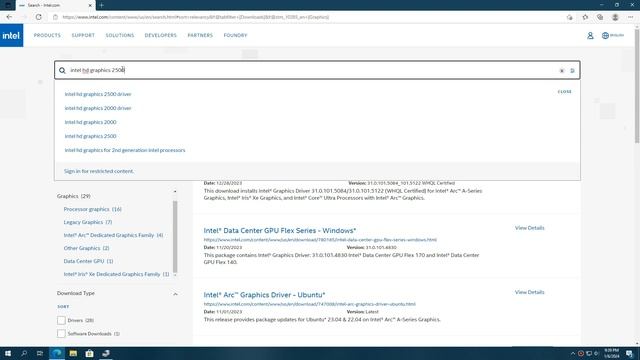Select suggestion intel hd graphics 2500 driver
640x360 pixels.
pos(98,94)
